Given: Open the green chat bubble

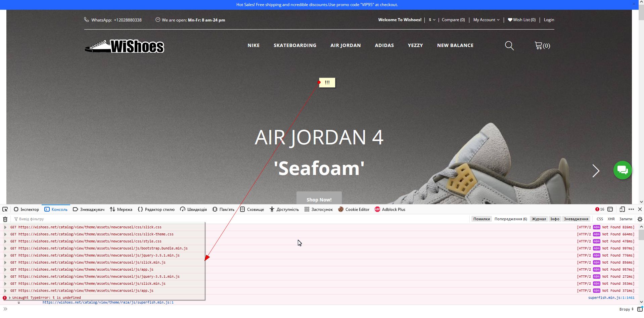Looking at the screenshot, I should (623, 170).
